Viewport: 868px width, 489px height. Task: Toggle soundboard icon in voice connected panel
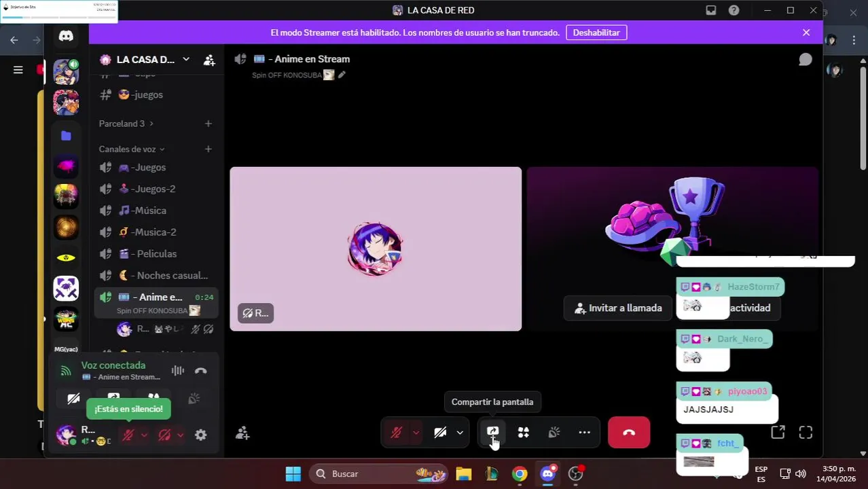[194, 398]
